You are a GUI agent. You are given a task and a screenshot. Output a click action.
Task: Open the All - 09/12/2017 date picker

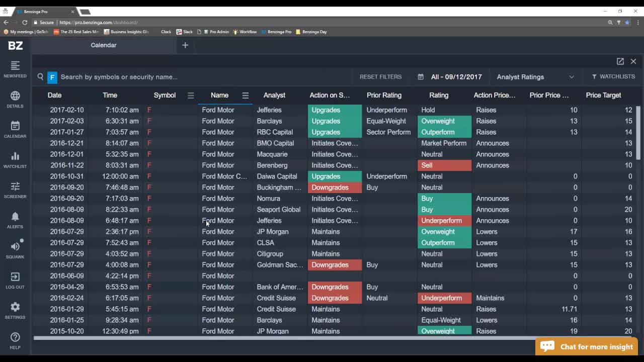pos(456,77)
